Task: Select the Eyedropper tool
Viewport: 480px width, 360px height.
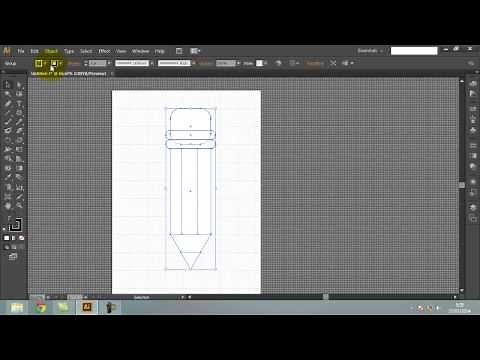Action: click(x=7, y=177)
